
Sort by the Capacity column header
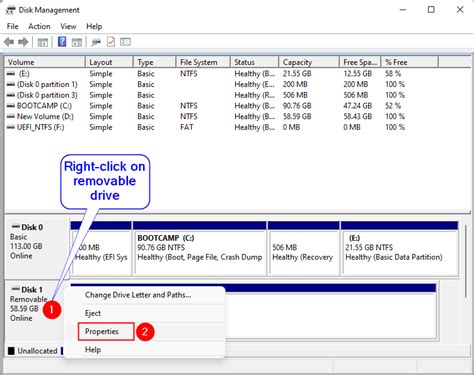pyautogui.click(x=309, y=62)
